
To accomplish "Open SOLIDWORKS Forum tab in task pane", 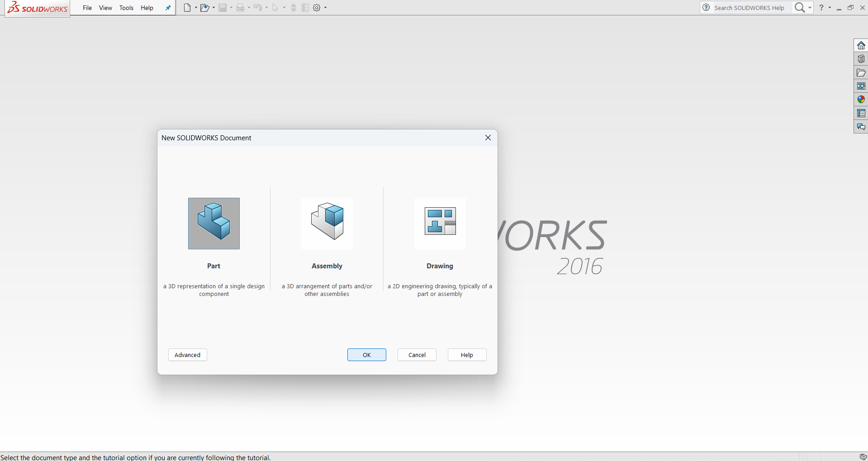I will click(x=861, y=127).
